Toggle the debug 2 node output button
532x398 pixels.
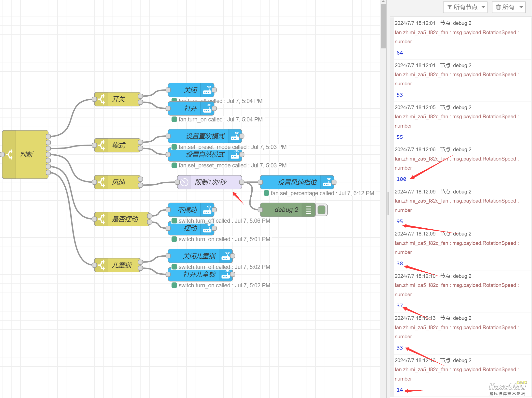[321, 210]
